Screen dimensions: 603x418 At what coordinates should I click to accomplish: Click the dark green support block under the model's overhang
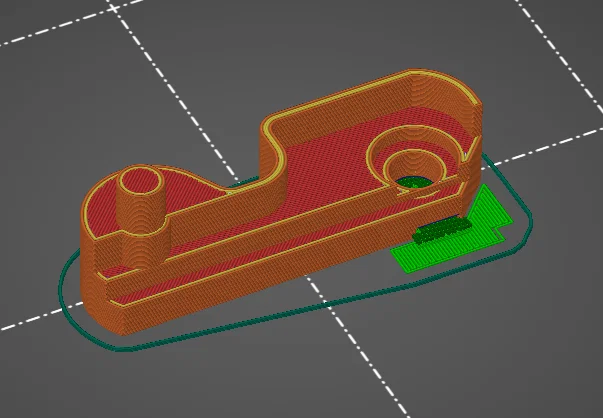click(442, 230)
